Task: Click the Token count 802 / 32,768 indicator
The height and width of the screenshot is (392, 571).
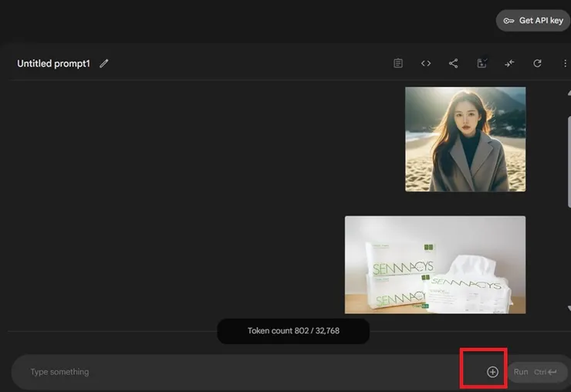Action: click(x=293, y=331)
